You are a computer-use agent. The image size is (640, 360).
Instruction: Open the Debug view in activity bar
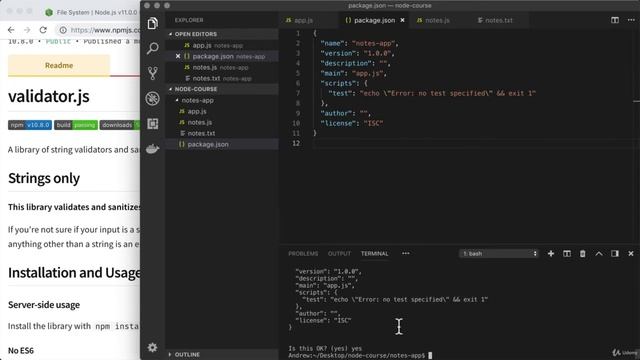coord(153,98)
